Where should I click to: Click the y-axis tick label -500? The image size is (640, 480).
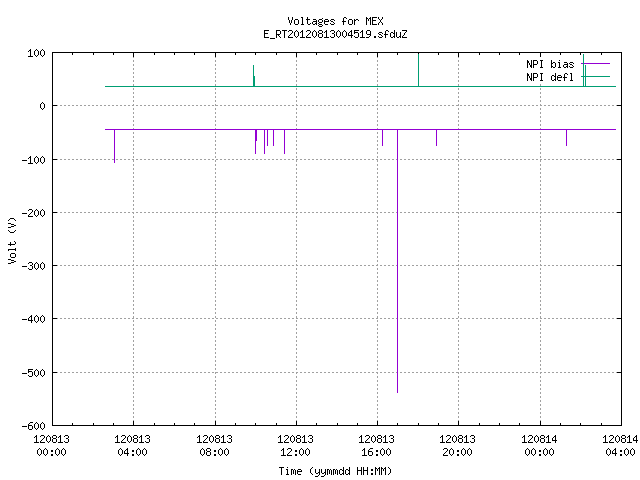coord(33,373)
